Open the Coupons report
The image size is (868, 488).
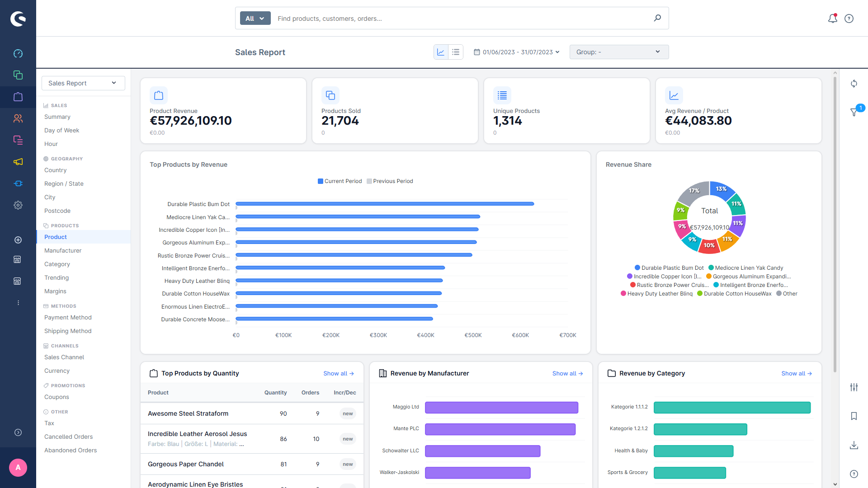click(57, 397)
